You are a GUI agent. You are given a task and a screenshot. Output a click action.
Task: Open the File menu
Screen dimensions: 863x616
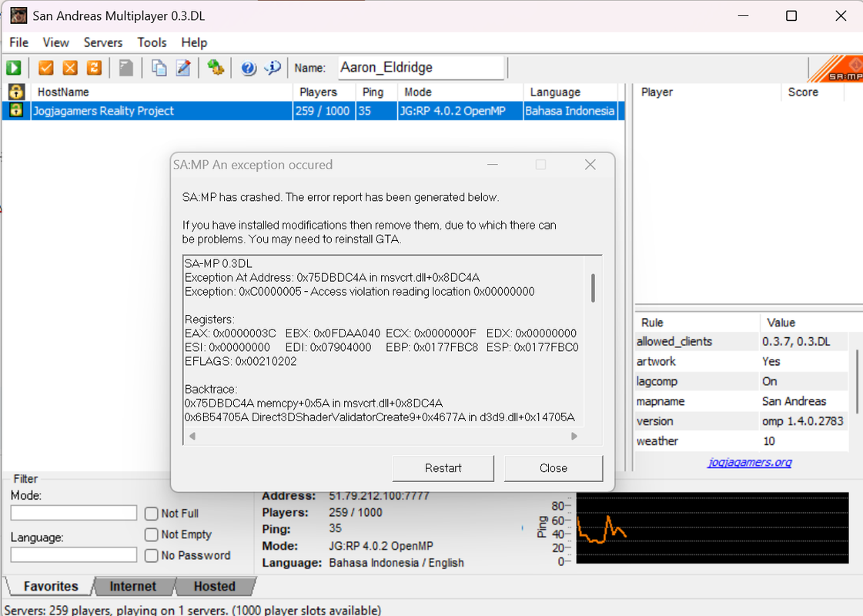click(19, 42)
